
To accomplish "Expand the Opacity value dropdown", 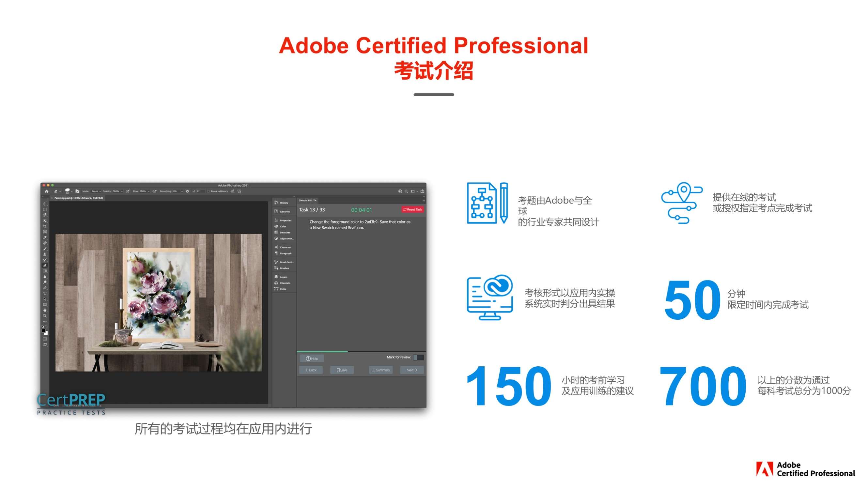I will (122, 191).
